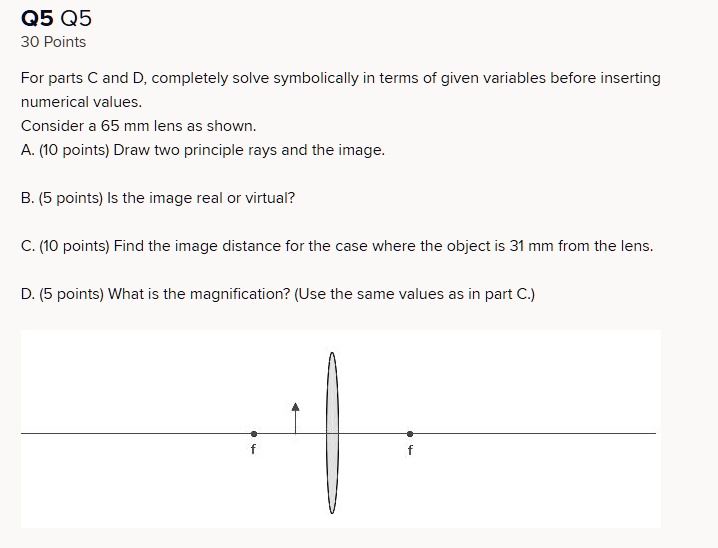
Task: Click the object arrow tip
Action: (x=295, y=407)
